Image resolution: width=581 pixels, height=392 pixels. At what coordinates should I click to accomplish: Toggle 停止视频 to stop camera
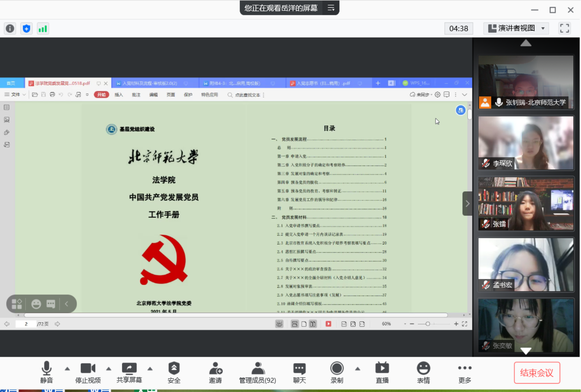[88, 372]
